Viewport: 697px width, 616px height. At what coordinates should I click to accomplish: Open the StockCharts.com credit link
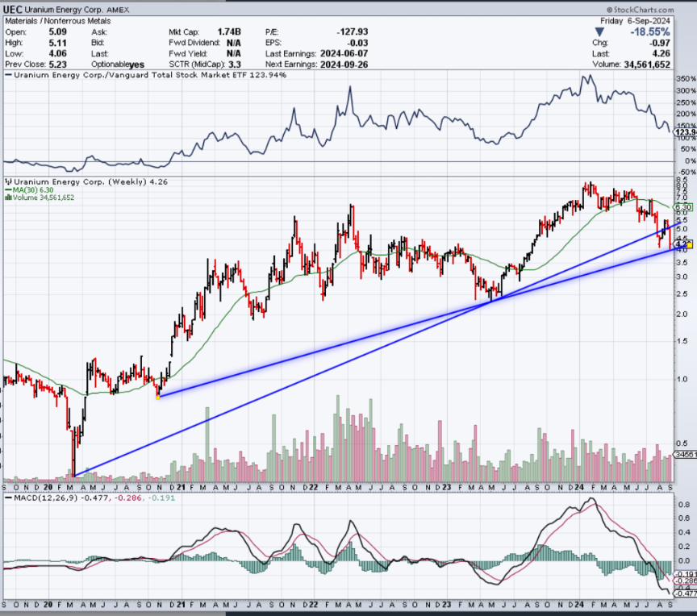pyautogui.click(x=640, y=10)
